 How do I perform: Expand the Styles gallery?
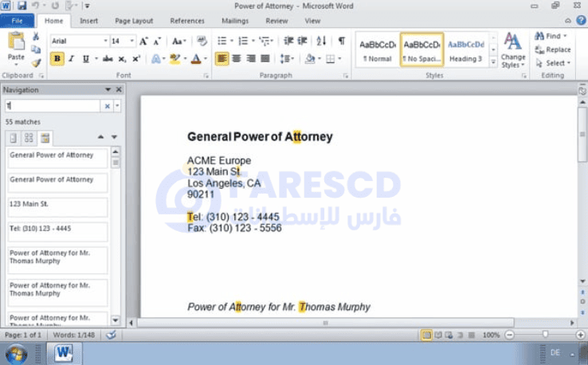coord(493,62)
